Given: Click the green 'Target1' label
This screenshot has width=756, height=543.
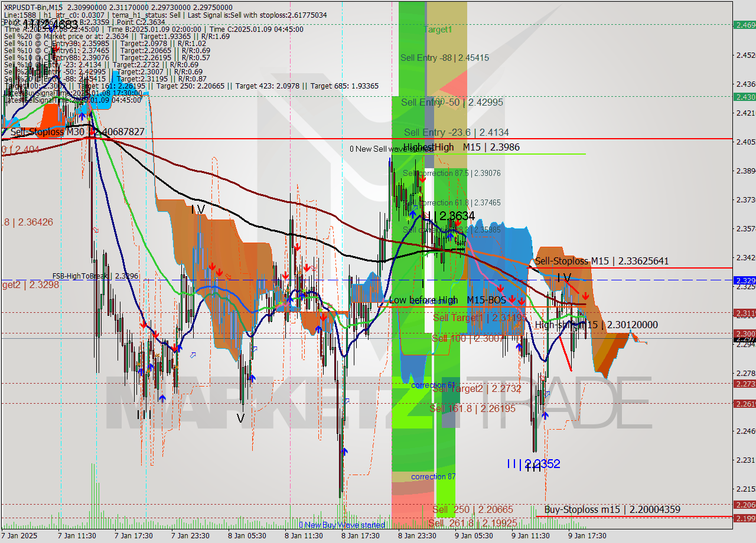Looking at the screenshot, I should [x=438, y=29].
